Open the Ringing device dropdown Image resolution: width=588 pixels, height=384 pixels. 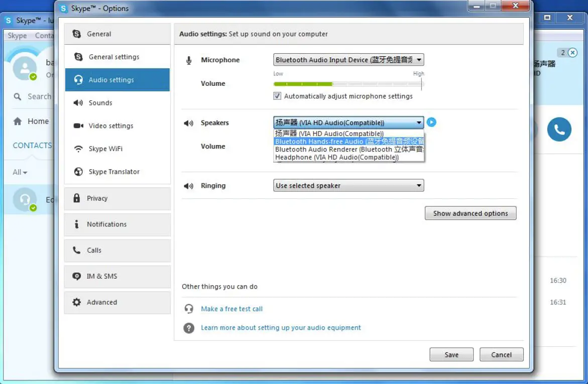click(x=348, y=186)
